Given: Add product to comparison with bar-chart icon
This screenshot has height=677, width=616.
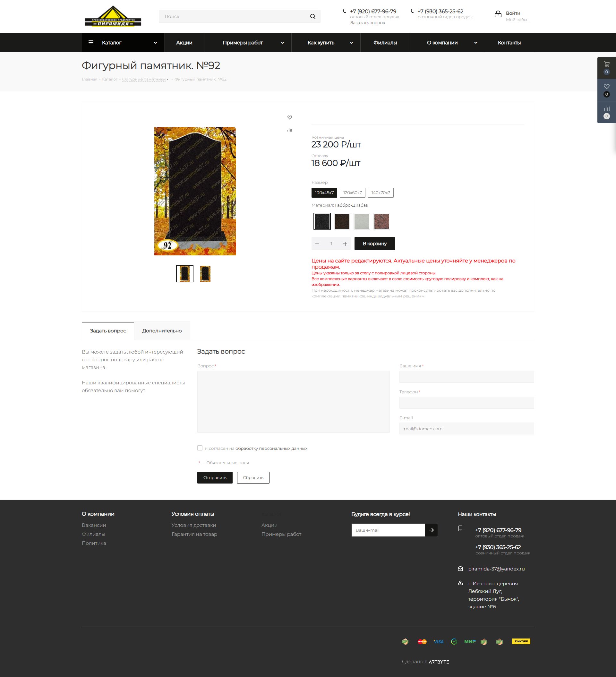Looking at the screenshot, I should click(289, 130).
